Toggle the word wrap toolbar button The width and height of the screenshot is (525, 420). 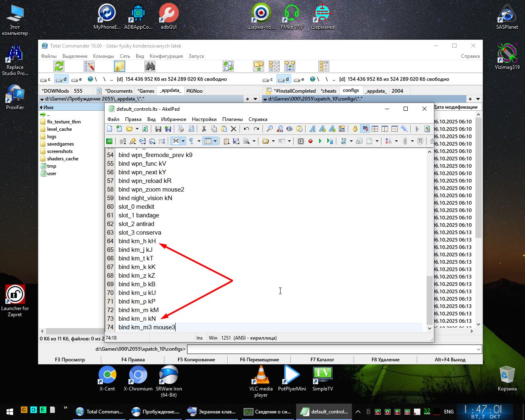click(x=365, y=129)
